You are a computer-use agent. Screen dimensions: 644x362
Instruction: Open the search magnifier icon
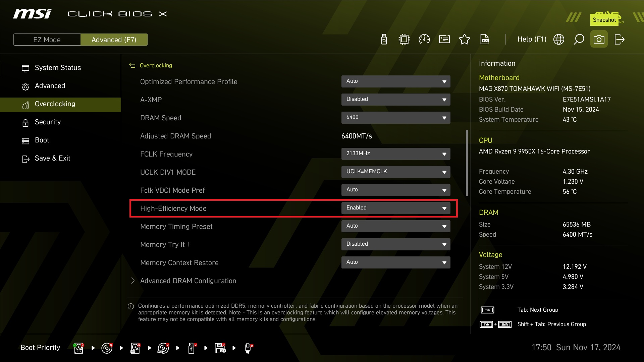[x=579, y=39]
